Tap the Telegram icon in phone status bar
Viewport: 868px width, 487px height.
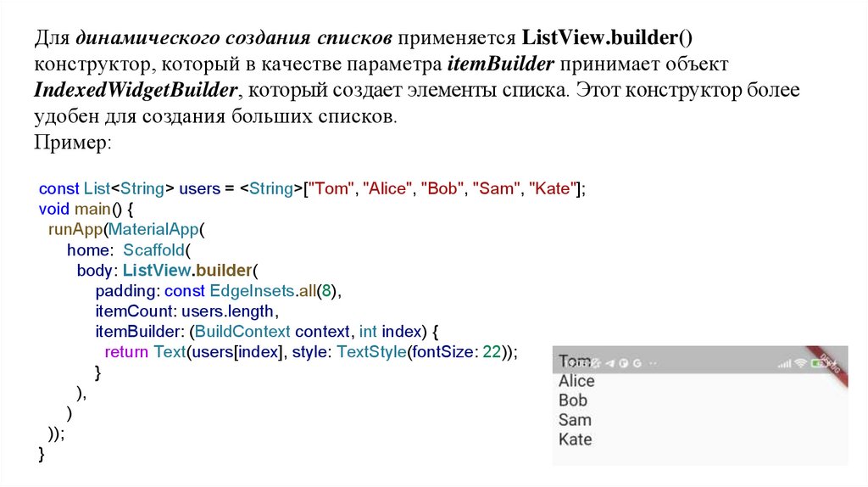pos(608,364)
